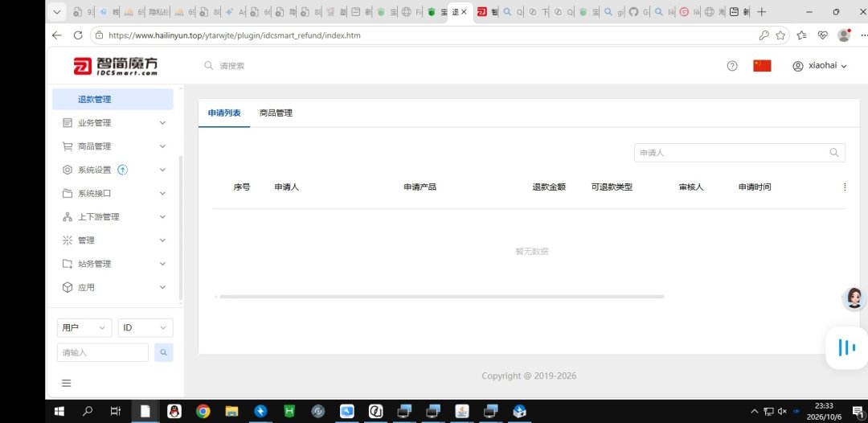
Task: Open xiaohai account dropdown menu
Action: pyautogui.click(x=820, y=66)
